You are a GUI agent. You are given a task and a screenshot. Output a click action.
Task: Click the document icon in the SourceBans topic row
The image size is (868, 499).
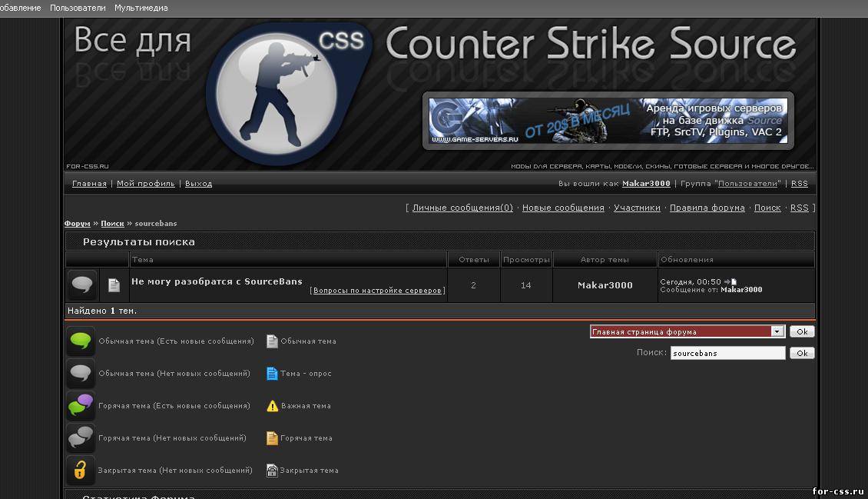point(114,284)
